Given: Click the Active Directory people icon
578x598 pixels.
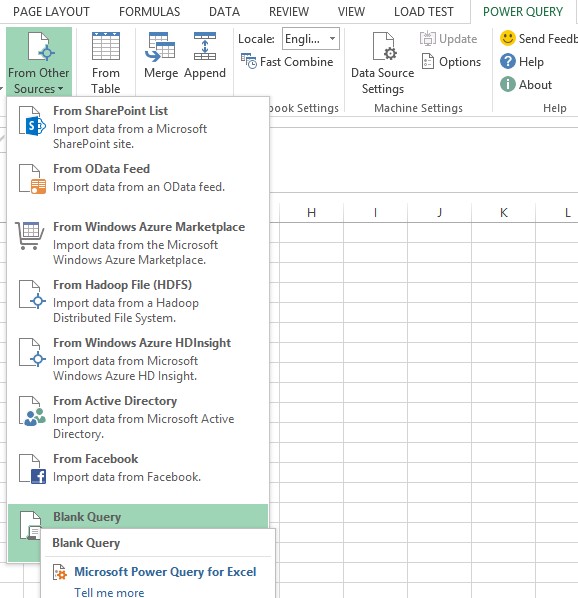Looking at the screenshot, I should (x=32, y=411).
